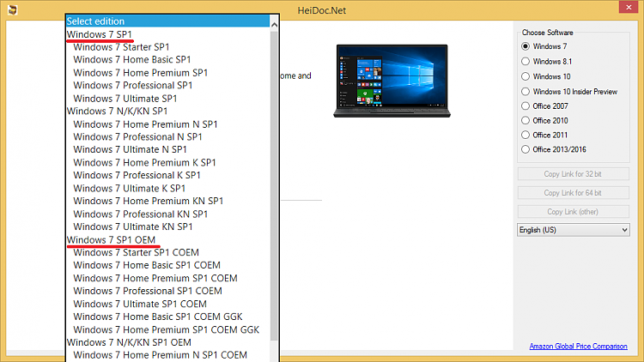
Task: Open the English (US) language dropdown
Action: [573, 230]
